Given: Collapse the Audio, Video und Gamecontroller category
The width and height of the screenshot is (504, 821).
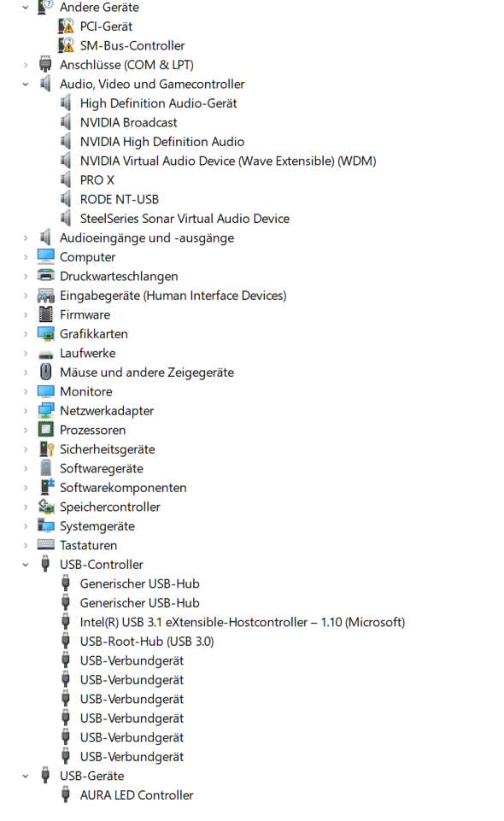Looking at the screenshot, I should point(25,85).
